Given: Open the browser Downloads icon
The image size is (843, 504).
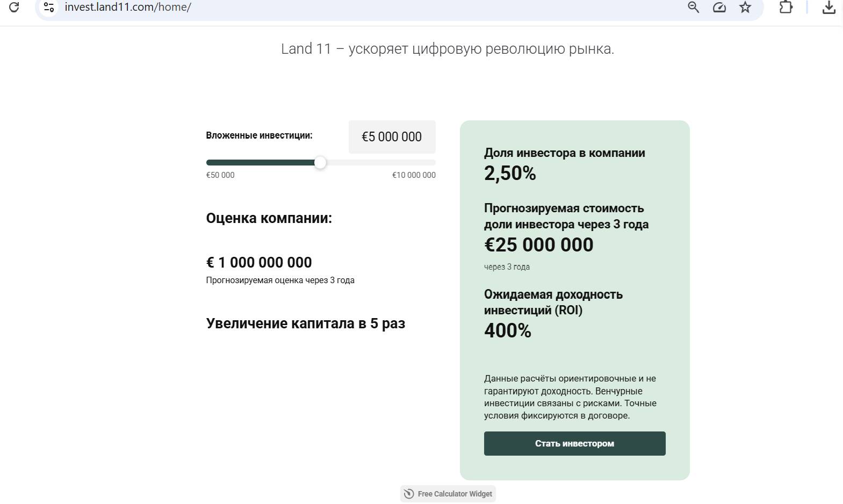Looking at the screenshot, I should 828,7.
